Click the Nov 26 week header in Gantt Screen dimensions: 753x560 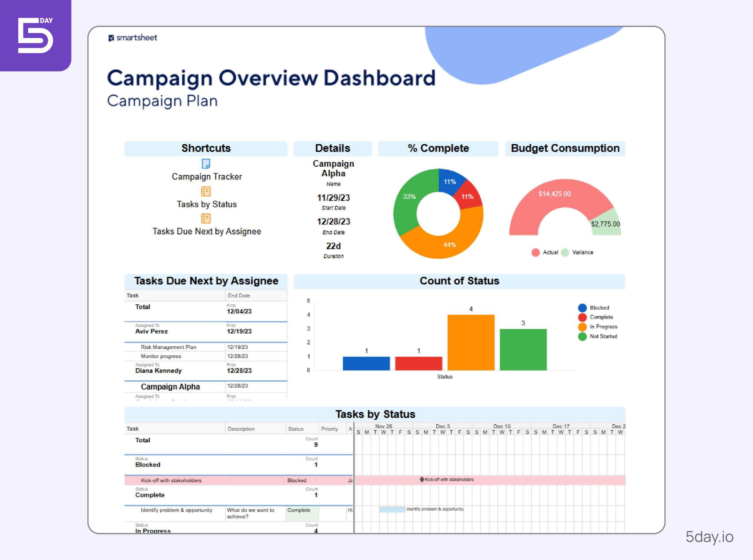[x=384, y=426]
